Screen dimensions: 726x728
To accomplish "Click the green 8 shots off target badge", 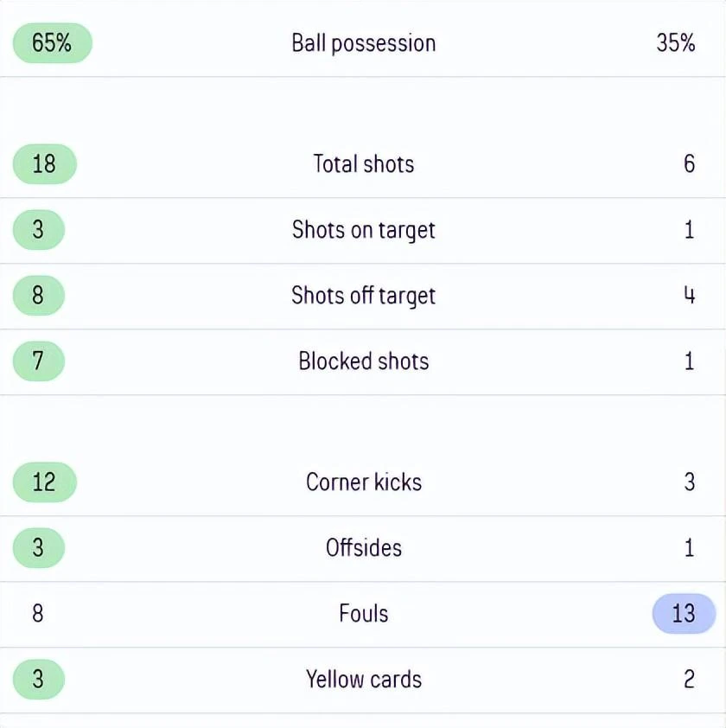I will coord(39,296).
